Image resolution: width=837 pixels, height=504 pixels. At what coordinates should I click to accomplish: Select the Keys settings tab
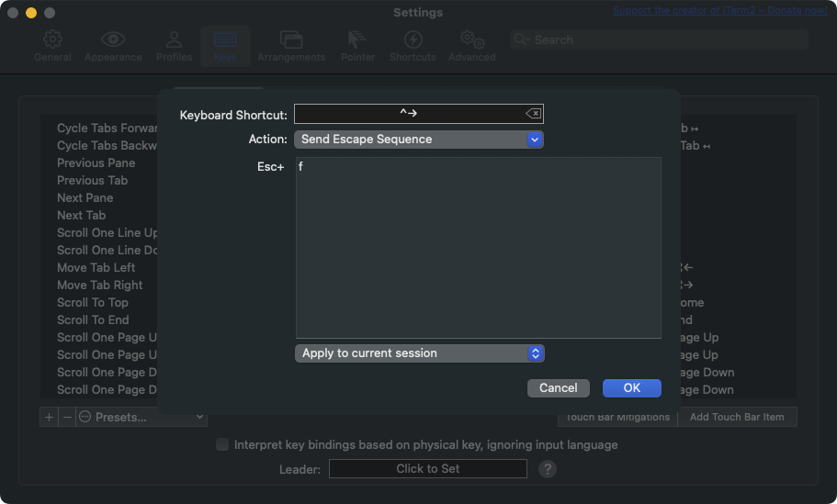point(225,47)
